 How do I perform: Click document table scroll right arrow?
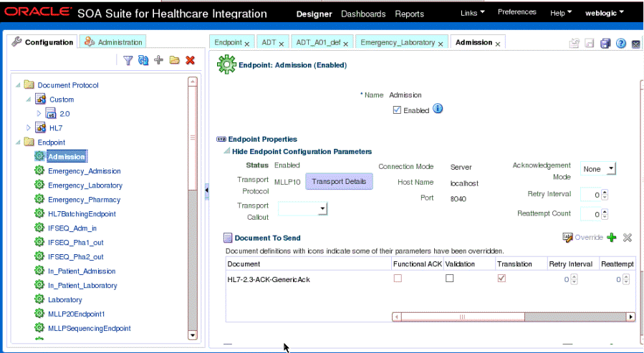(631, 317)
